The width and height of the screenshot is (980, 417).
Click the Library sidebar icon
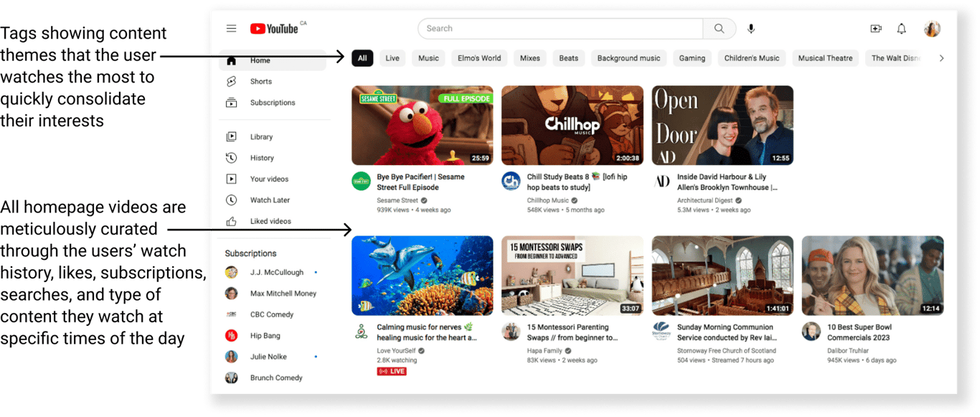(231, 136)
